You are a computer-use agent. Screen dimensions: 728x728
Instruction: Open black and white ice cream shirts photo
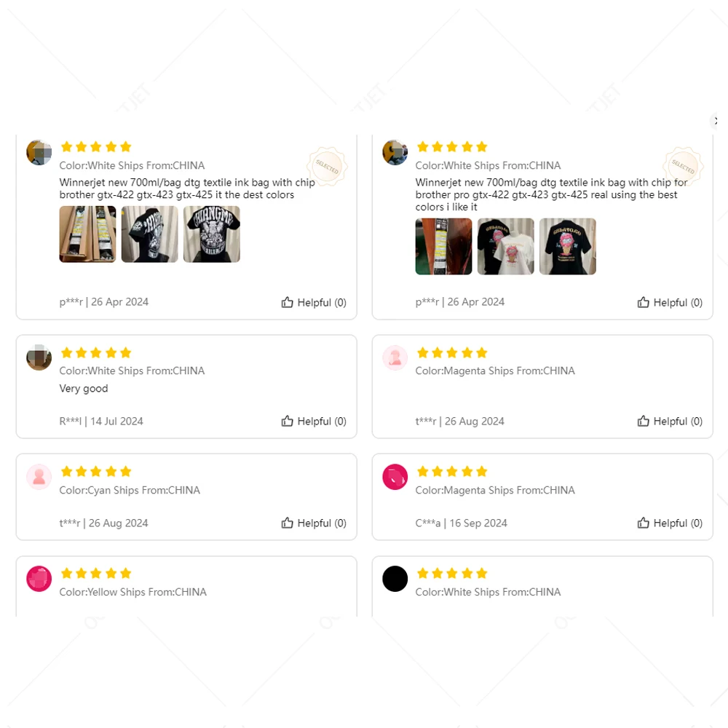[x=506, y=246]
